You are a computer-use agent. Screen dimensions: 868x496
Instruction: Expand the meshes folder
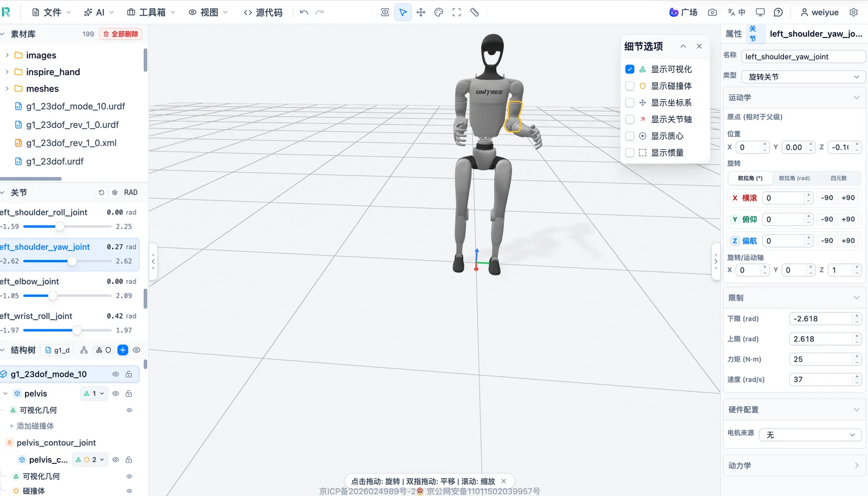click(x=7, y=88)
